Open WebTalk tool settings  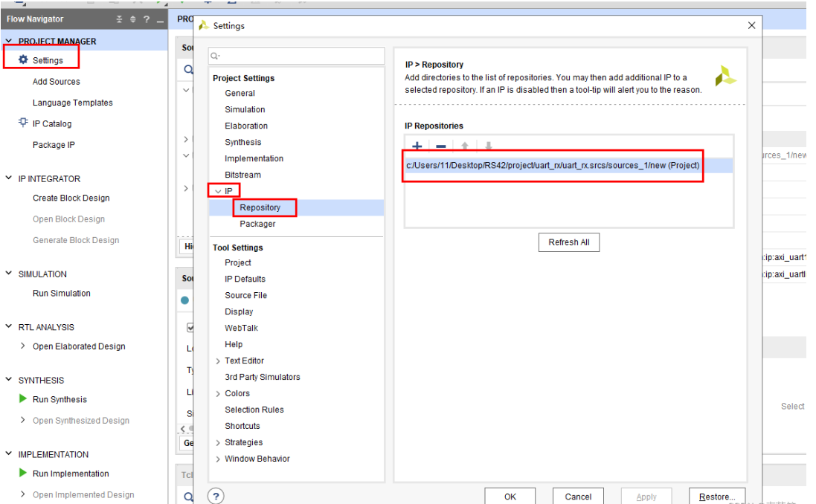tap(242, 328)
